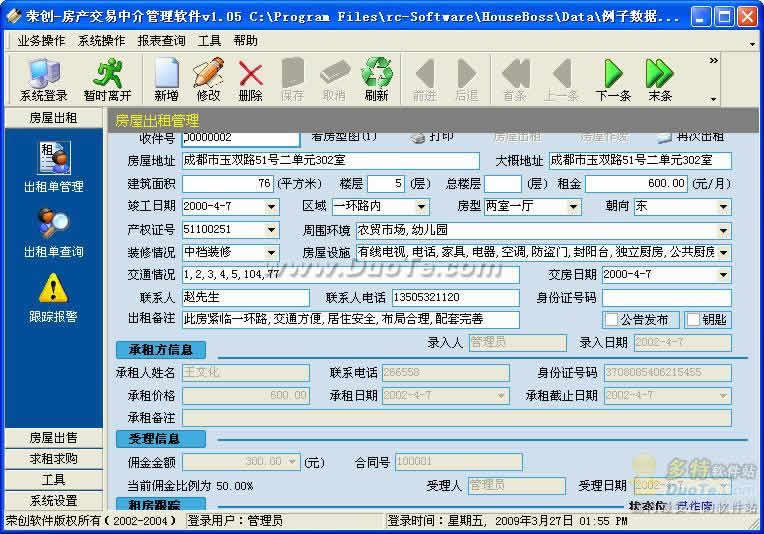
Task: Go to previous record 上一条
Action: pos(561,79)
